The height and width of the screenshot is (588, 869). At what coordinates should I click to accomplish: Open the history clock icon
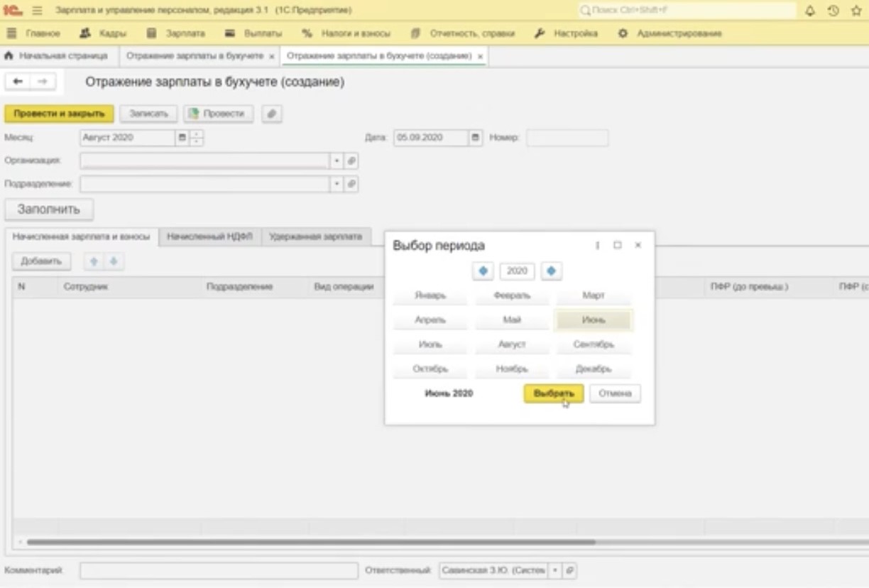833,11
